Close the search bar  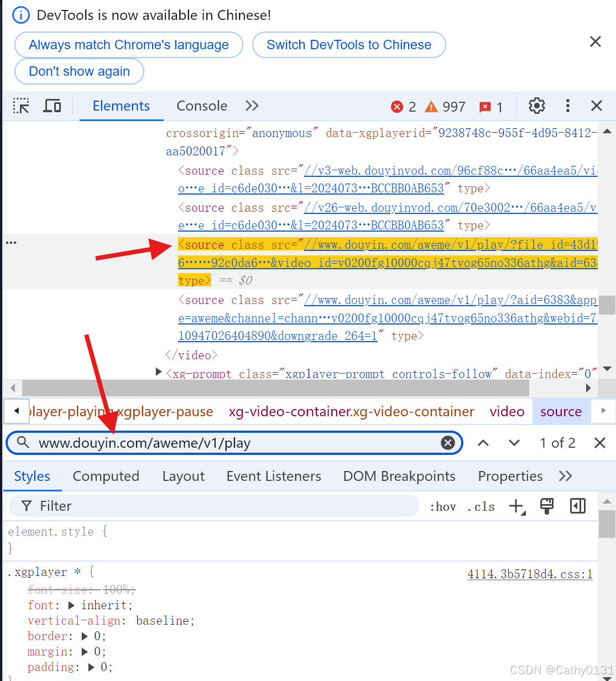[x=599, y=443]
